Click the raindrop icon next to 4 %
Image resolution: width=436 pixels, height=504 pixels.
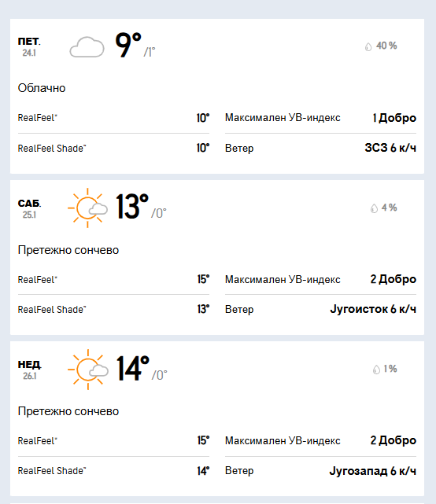(374, 208)
